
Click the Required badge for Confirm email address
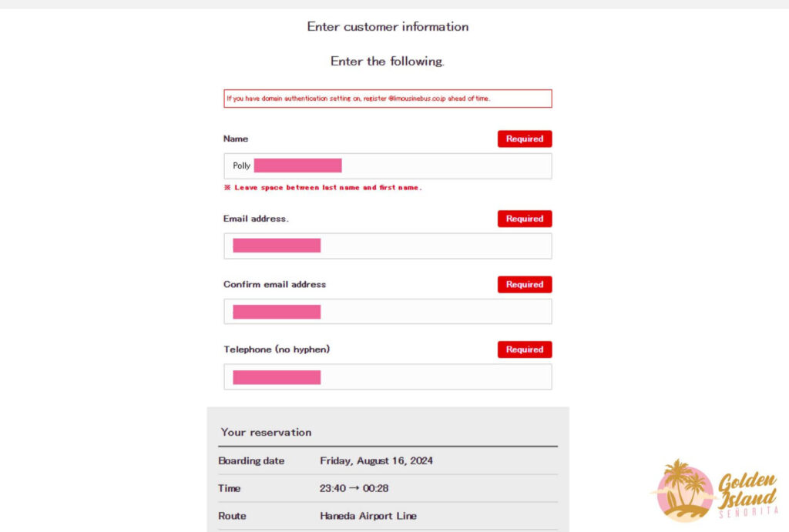point(525,285)
